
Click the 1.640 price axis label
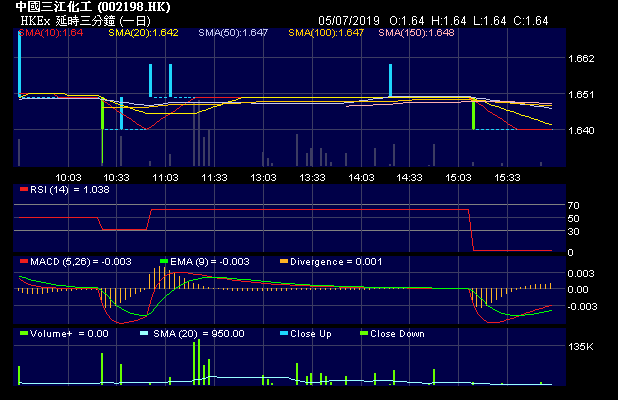(581, 130)
